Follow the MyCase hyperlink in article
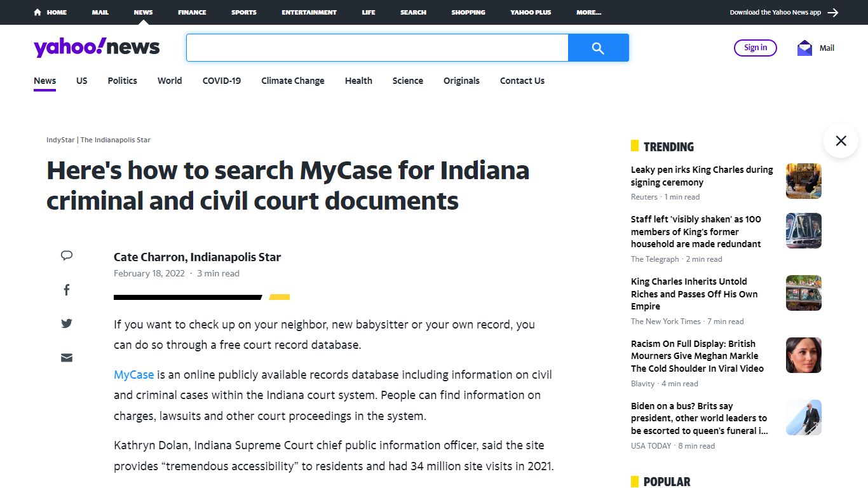 point(134,375)
